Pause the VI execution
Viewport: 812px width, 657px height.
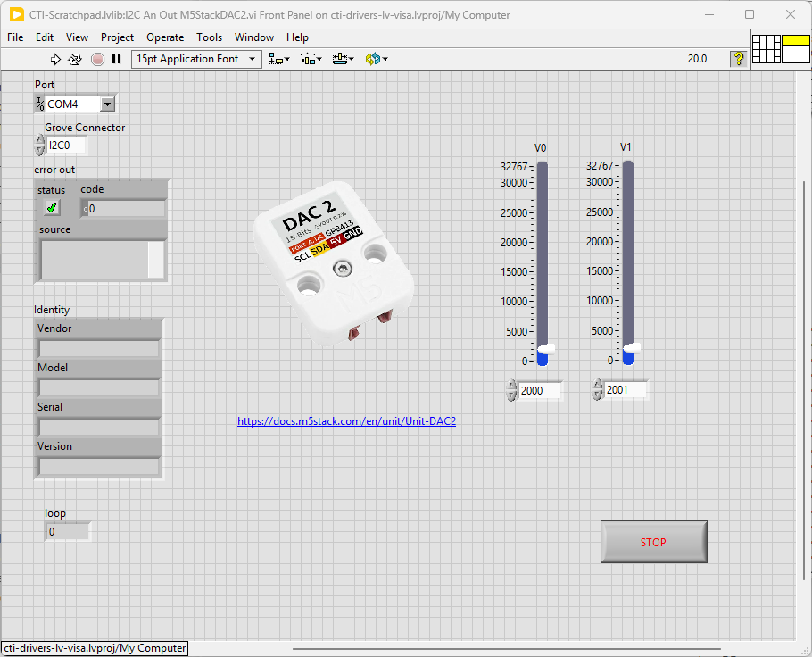click(x=116, y=59)
